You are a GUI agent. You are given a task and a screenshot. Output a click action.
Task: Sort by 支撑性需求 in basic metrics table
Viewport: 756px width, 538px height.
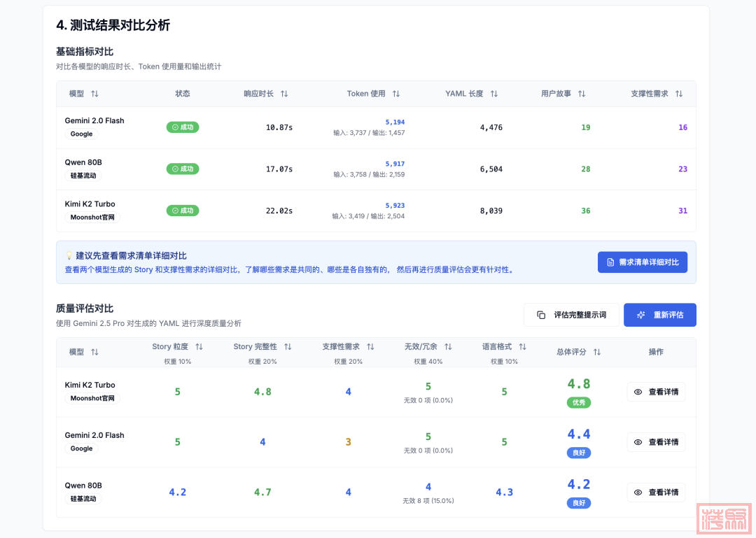pos(679,94)
